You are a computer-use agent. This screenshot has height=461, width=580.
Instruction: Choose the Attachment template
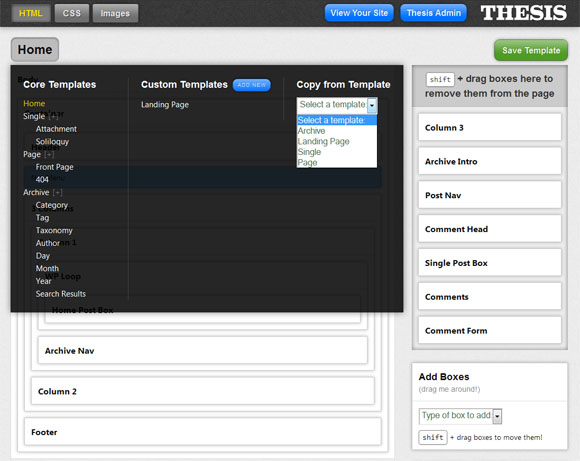(56, 129)
